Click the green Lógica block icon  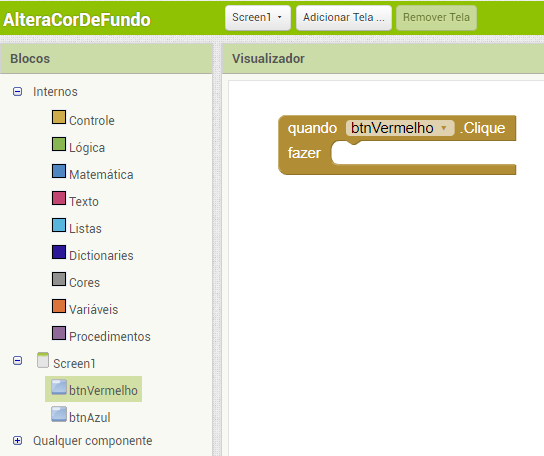coord(59,144)
